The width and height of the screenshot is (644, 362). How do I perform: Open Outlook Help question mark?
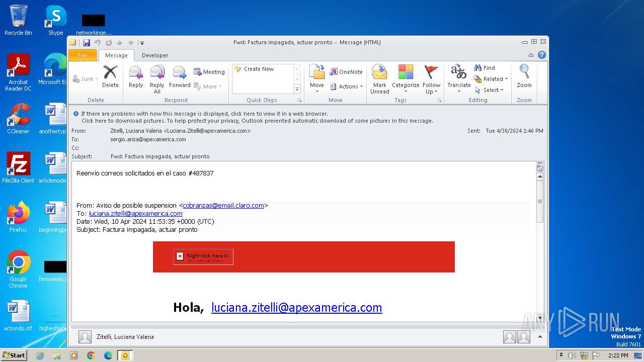click(542, 55)
